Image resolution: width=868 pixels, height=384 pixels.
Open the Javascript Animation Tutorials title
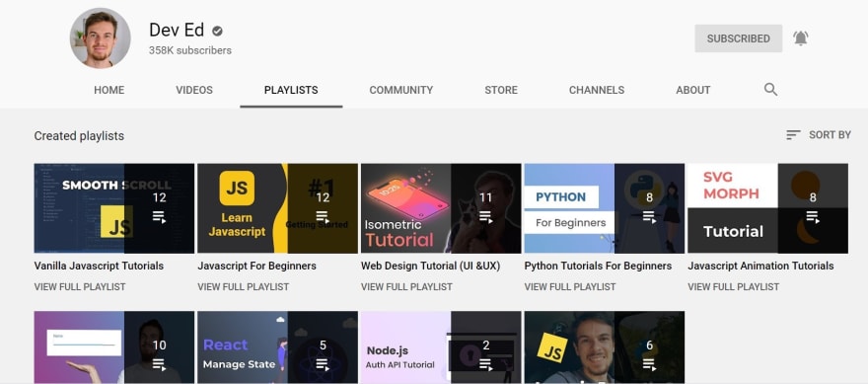pyautogui.click(x=760, y=266)
